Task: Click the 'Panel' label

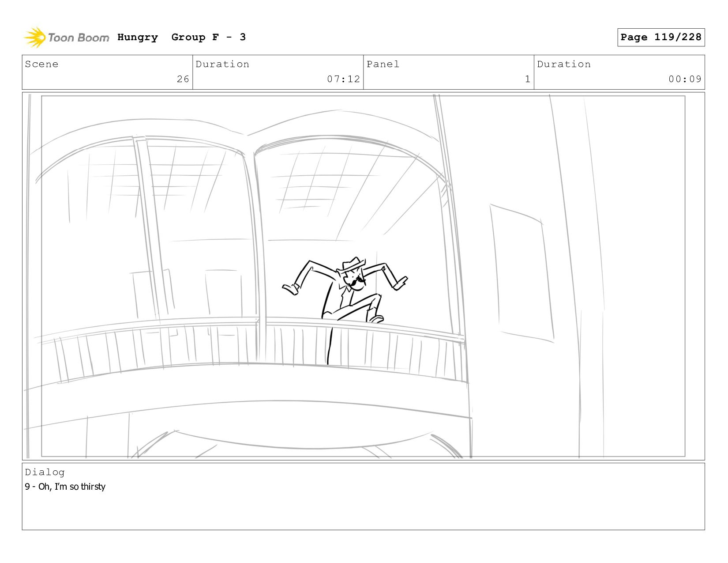Action: [383, 64]
